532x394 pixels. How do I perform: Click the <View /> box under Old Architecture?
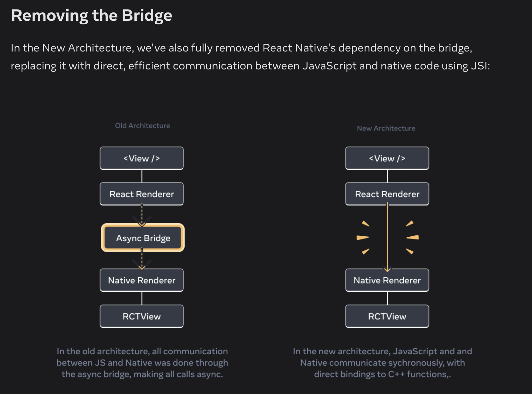(141, 158)
